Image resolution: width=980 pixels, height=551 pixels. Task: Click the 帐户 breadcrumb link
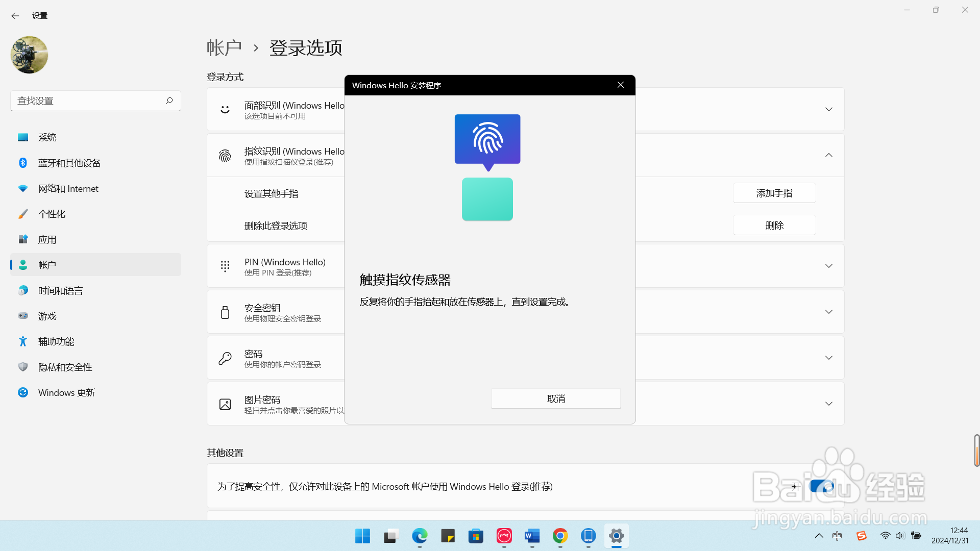coord(224,48)
